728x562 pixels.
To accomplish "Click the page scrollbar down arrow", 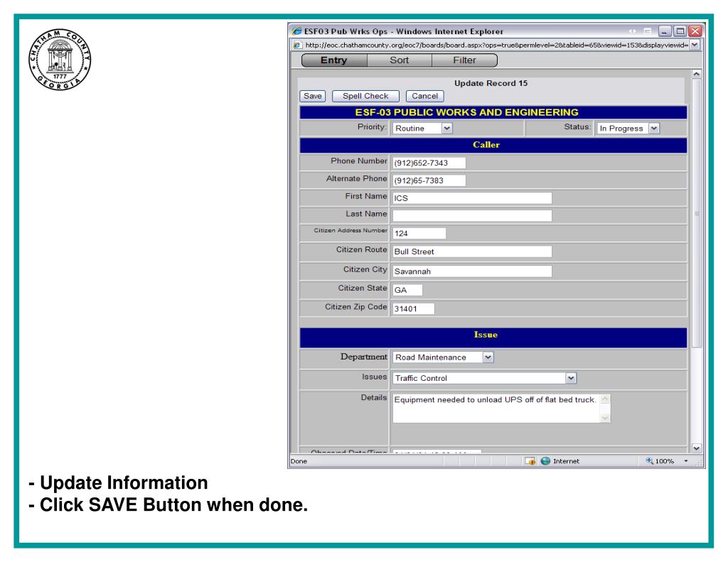I will pos(697,448).
